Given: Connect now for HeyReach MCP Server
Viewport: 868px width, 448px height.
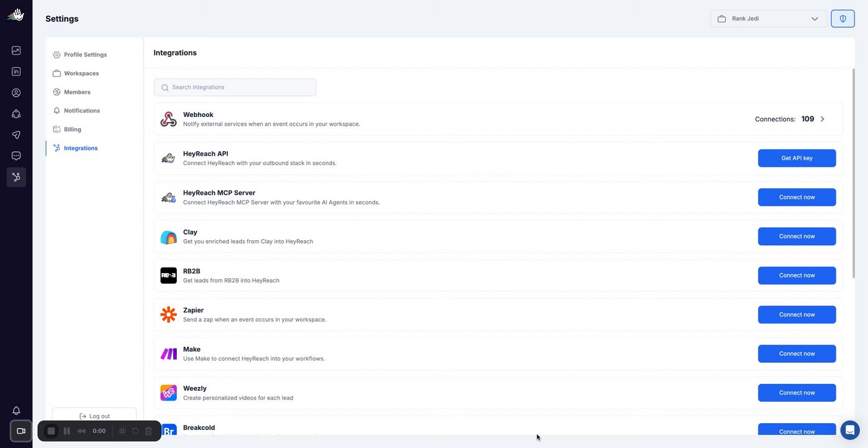Looking at the screenshot, I should pyautogui.click(x=797, y=197).
